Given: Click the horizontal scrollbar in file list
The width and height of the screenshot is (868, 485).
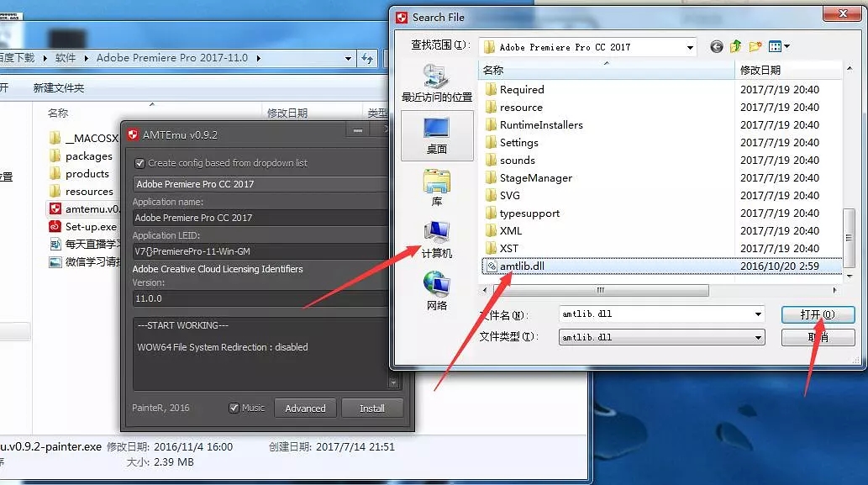Looking at the screenshot, I should click(x=600, y=290).
